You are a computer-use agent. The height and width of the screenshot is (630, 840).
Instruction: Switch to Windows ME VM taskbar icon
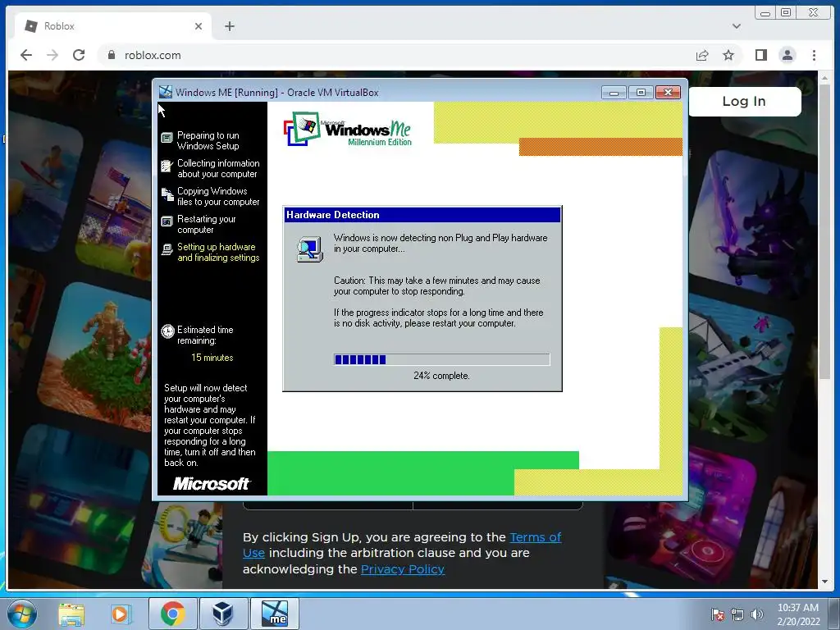(x=274, y=614)
